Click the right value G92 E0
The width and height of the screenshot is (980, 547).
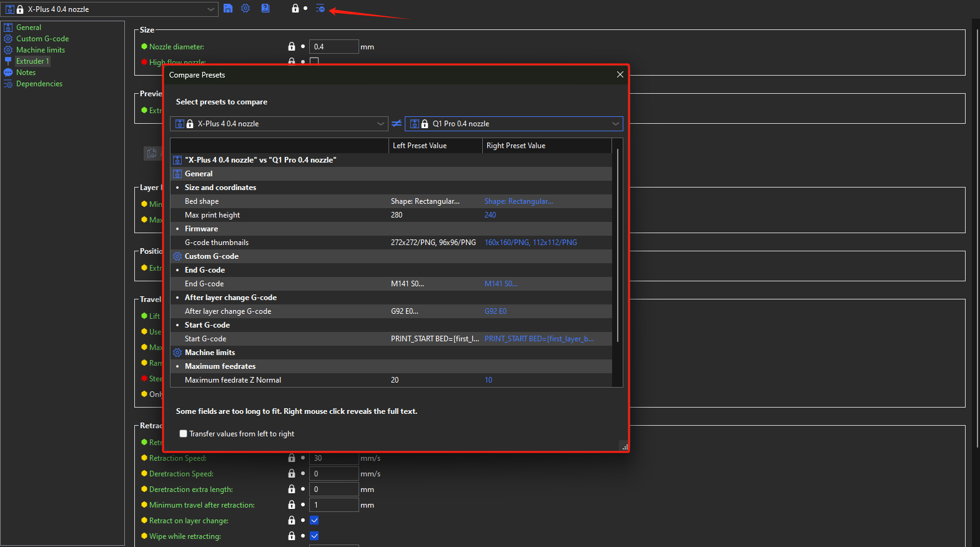[495, 311]
